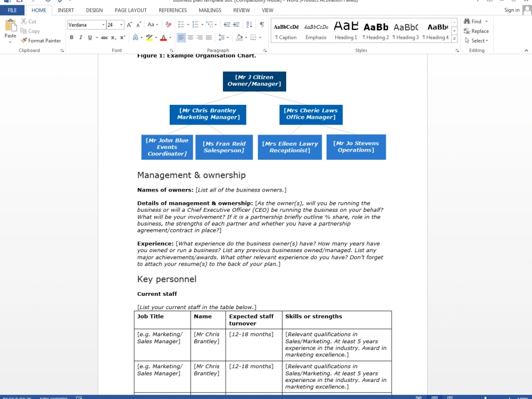This screenshot has width=532, height=399.
Task: Switch to the MAILINGS tab
Action: pos(210,10)
